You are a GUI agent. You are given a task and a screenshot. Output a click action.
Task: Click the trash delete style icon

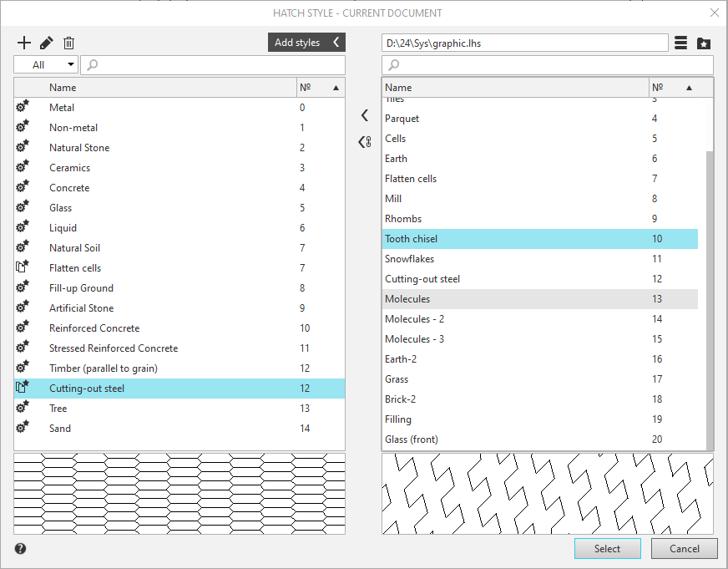pyautogui.click(x=69, y=43)
